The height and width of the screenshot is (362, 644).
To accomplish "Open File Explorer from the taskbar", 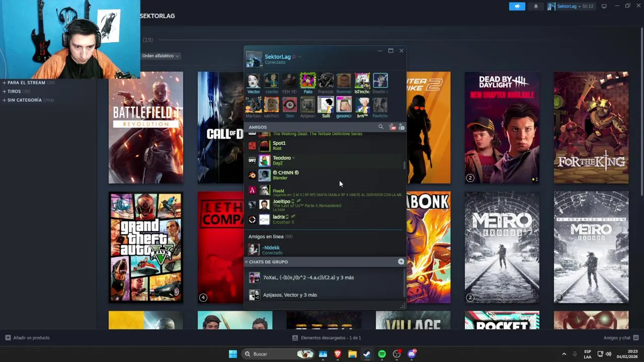I will pos(352,354).
